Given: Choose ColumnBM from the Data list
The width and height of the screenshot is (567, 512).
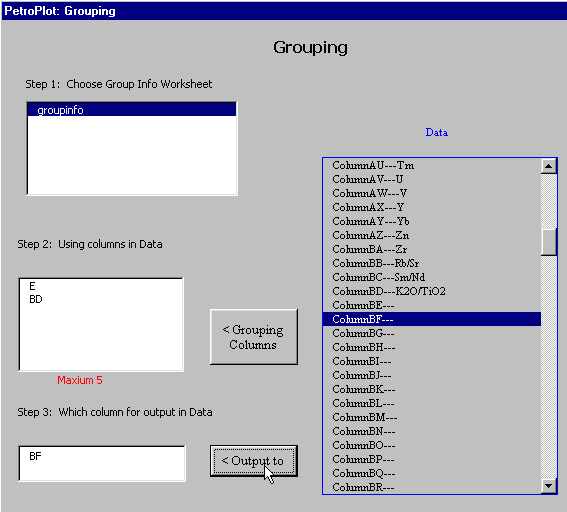Looking at the screenshot, I should point(432,418).
